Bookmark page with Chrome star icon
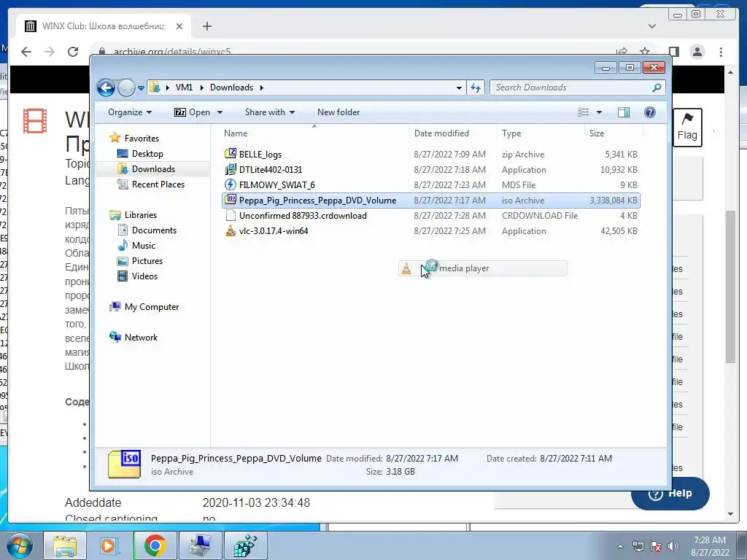 [645, 52]
